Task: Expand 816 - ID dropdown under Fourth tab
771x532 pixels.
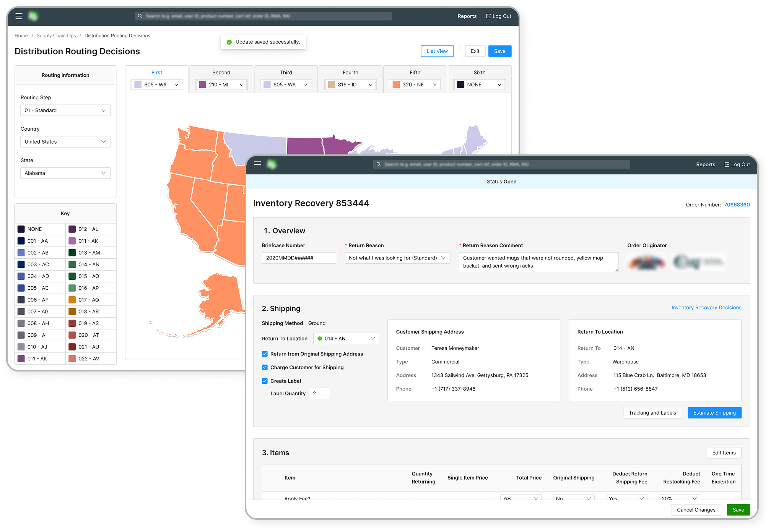Action: point(350,84)
